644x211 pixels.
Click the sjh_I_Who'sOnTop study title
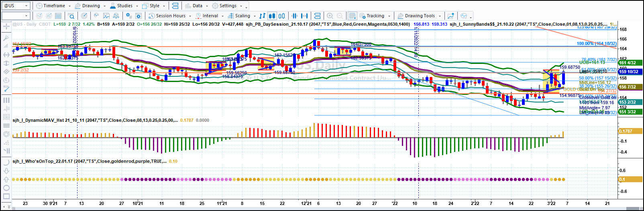[90, 161]
